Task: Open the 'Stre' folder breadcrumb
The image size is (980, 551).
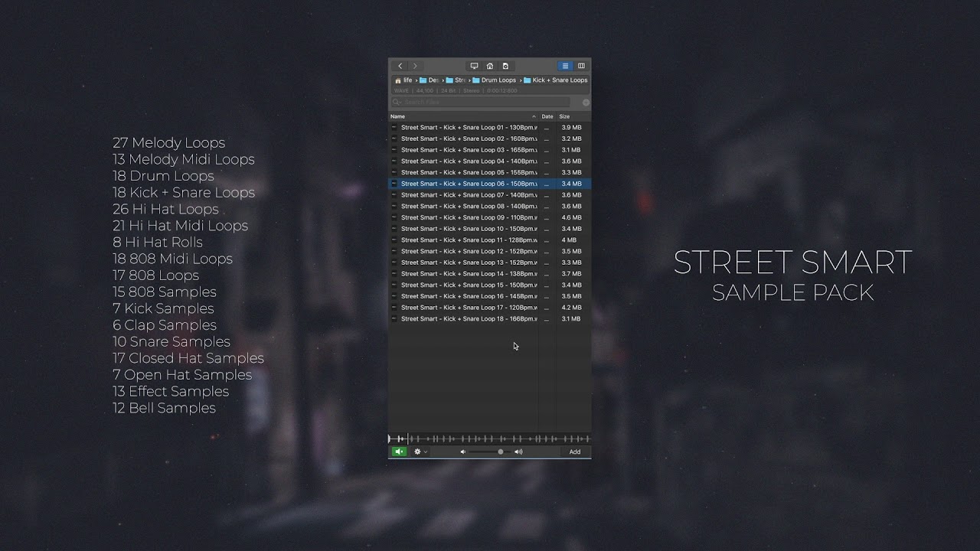Action: pos(456,80)
